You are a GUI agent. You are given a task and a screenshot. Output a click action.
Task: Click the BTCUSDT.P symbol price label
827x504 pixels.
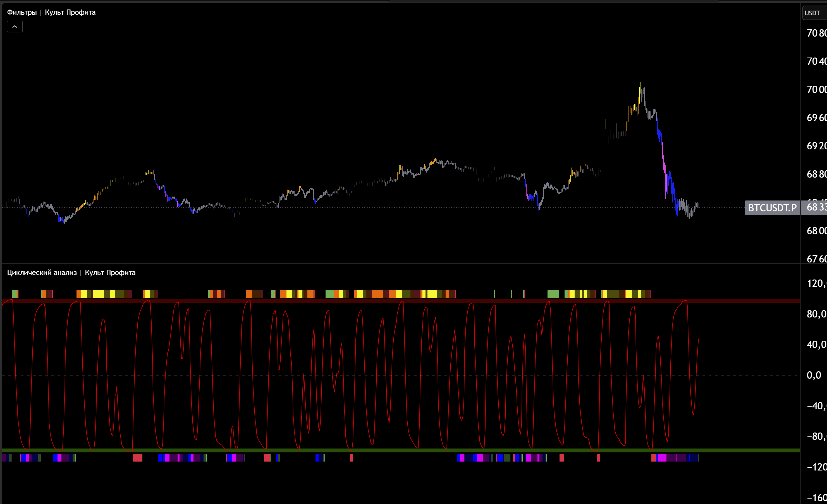click(772, 208)
